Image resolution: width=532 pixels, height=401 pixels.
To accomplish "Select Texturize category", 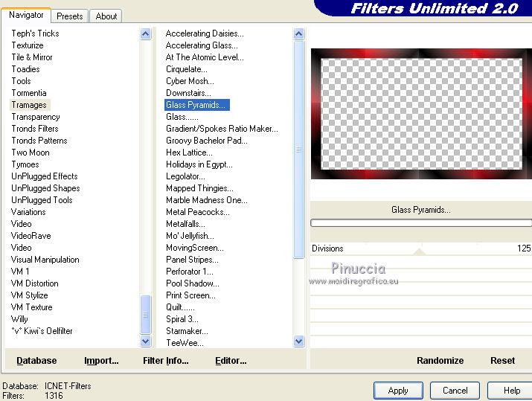I will [x=28, y=45].
